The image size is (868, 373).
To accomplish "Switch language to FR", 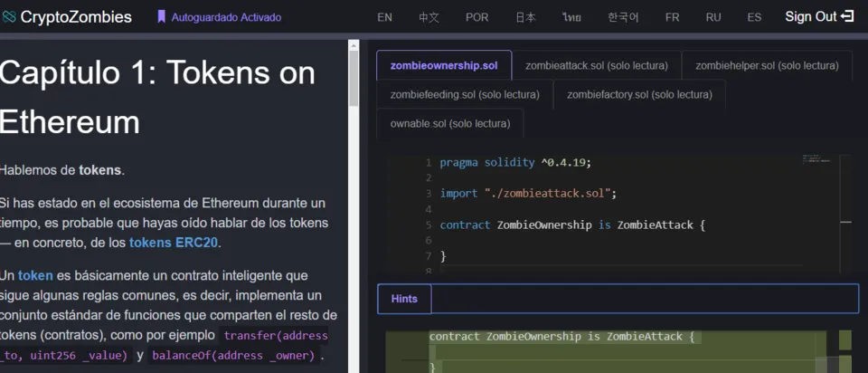I will tap(672, 17).
